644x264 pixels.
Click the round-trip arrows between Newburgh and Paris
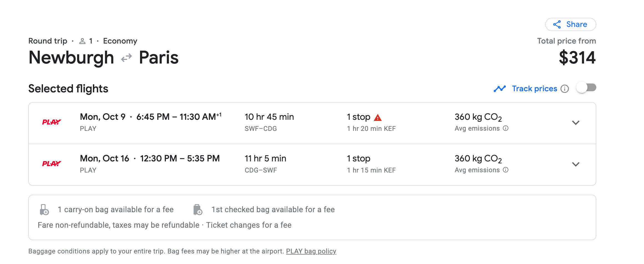(x=126, y=58)
